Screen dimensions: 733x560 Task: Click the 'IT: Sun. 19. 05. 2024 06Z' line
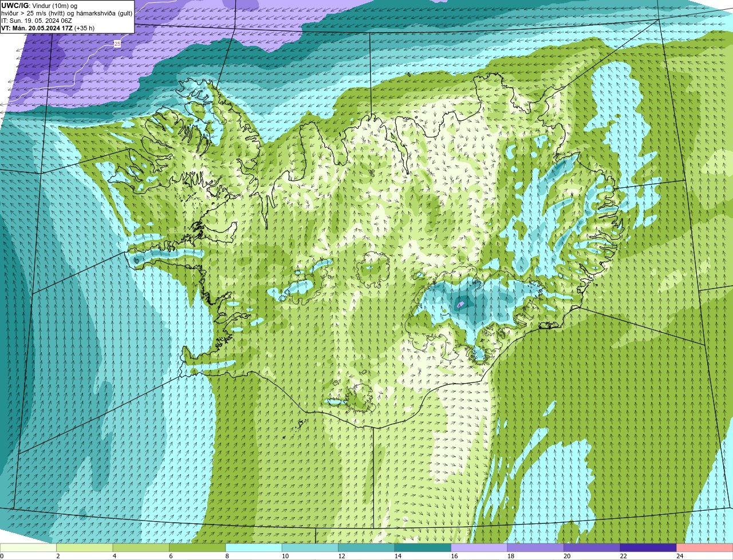click(x=37, y=21)
